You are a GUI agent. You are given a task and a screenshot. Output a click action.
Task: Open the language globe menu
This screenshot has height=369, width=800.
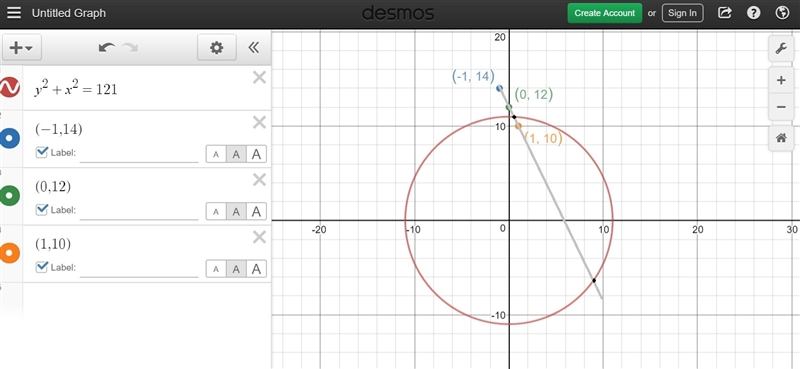(782, 13)
